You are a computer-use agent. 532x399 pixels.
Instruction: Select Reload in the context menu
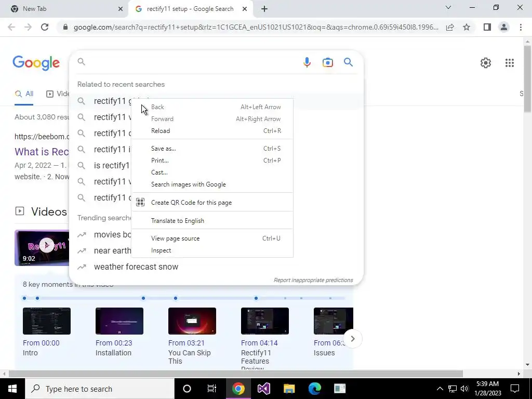click(x=212, y=131)
